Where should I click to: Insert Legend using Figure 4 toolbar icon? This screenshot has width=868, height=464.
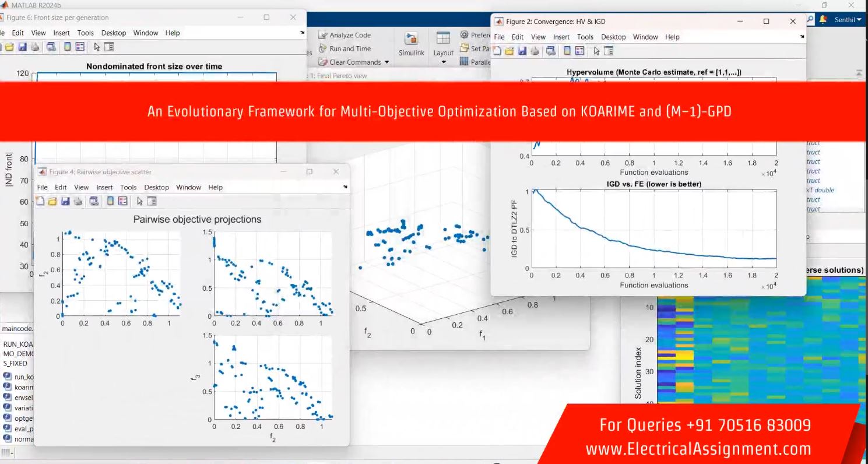tap(122, 201)
